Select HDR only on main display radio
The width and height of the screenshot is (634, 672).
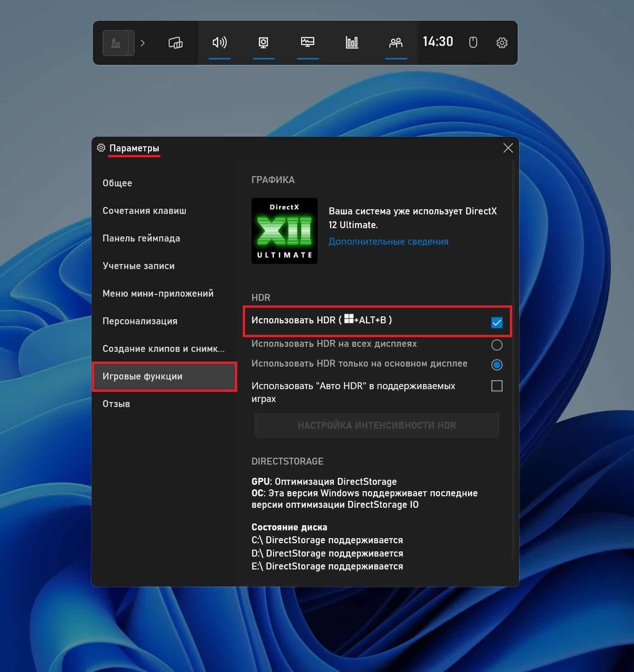(497, 365)
